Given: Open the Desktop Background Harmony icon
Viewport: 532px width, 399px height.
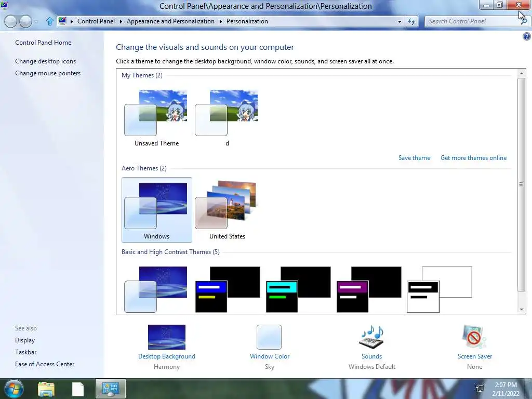Looking at the screenshot, I should click(x=167, y=337).
